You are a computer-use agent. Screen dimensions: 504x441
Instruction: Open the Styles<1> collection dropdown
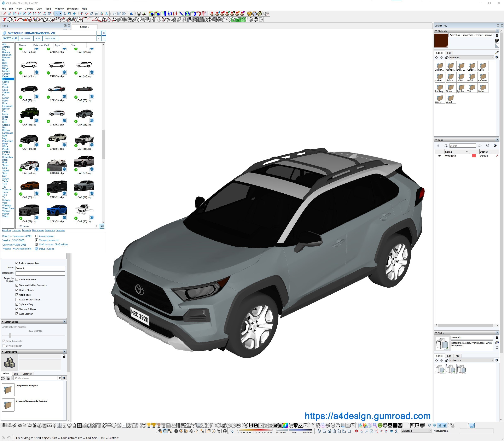tap(492, 360)
